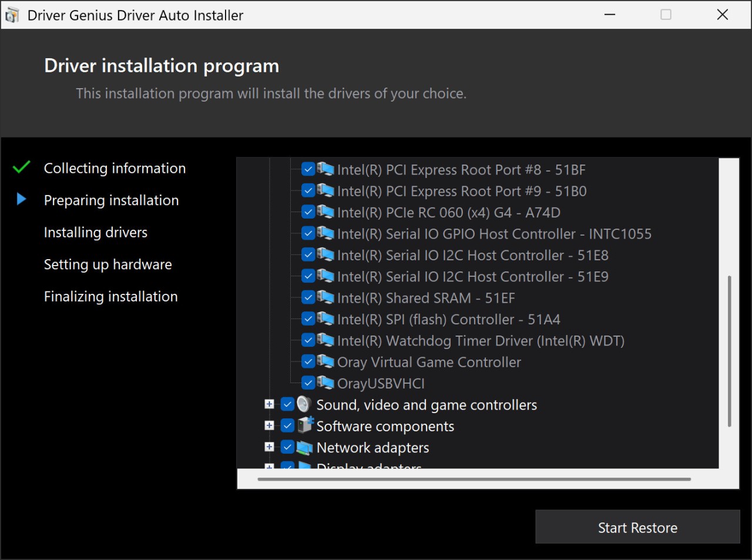The height and width of the screenshot is (560, 752).
Task: Select Intel(R) PCI Express Root Port #8 entry
Action: coord(461,170)
